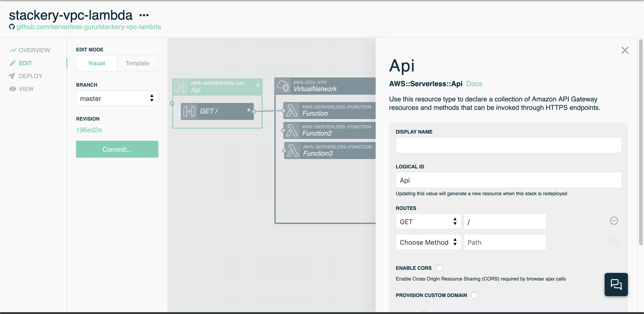Open the Choose Method dropdown
Image resolution: width=644 pixels, height=314 pixels.
[428, 242]
